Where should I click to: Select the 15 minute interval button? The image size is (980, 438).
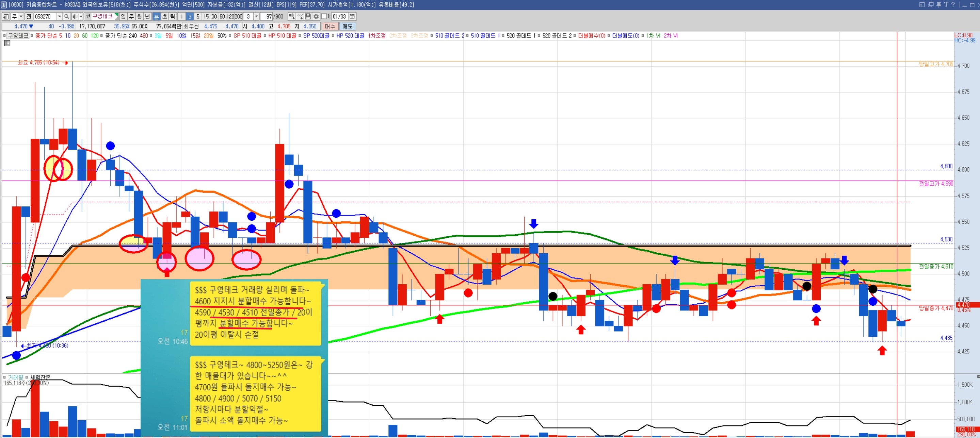206,16
